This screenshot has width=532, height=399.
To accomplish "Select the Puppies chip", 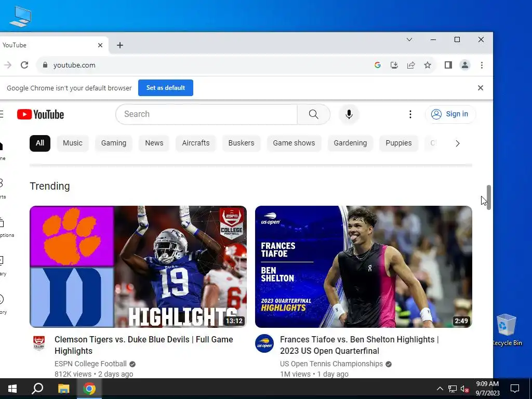I will [398, 143].
